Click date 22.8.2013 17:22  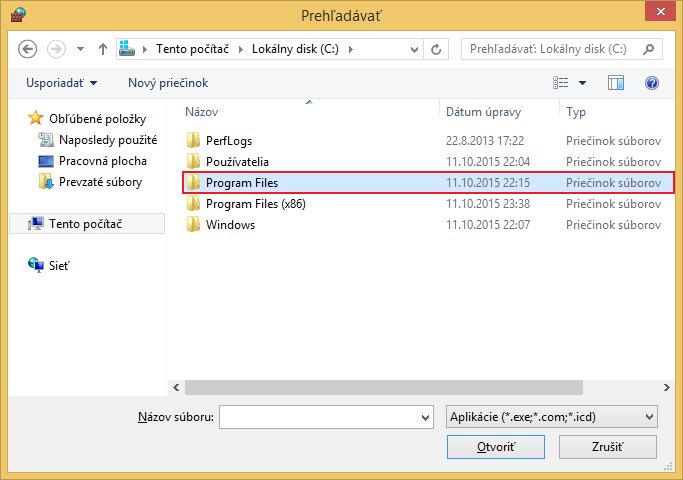click(x=485, y=141)
